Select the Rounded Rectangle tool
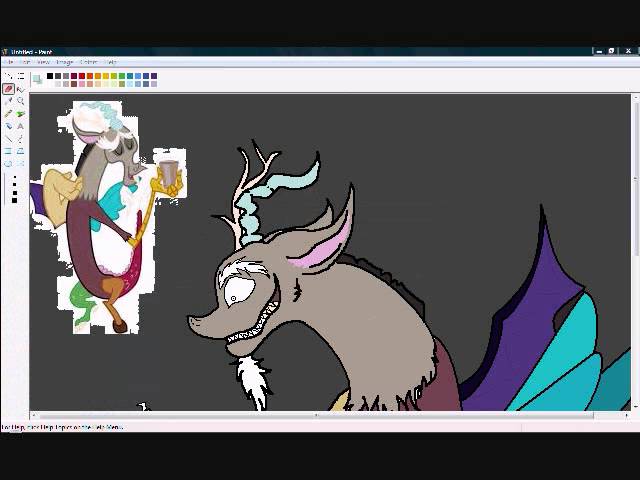 click(x=21, y=164)
